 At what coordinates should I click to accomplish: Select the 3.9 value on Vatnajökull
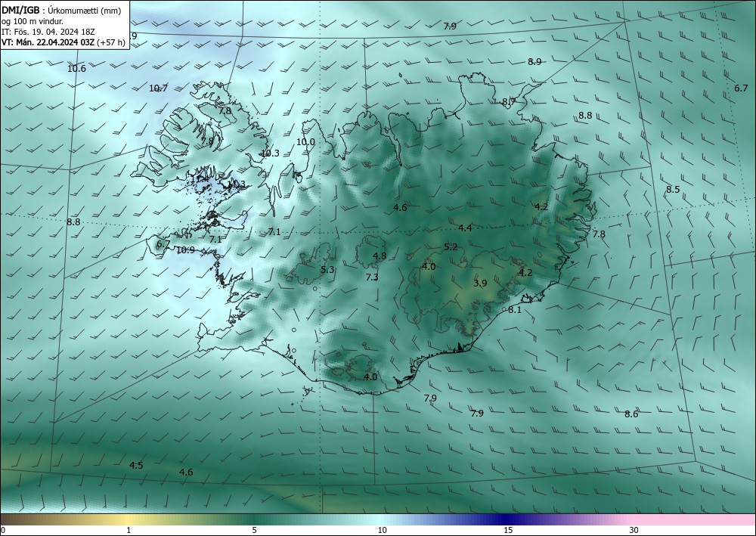[480, 283]
